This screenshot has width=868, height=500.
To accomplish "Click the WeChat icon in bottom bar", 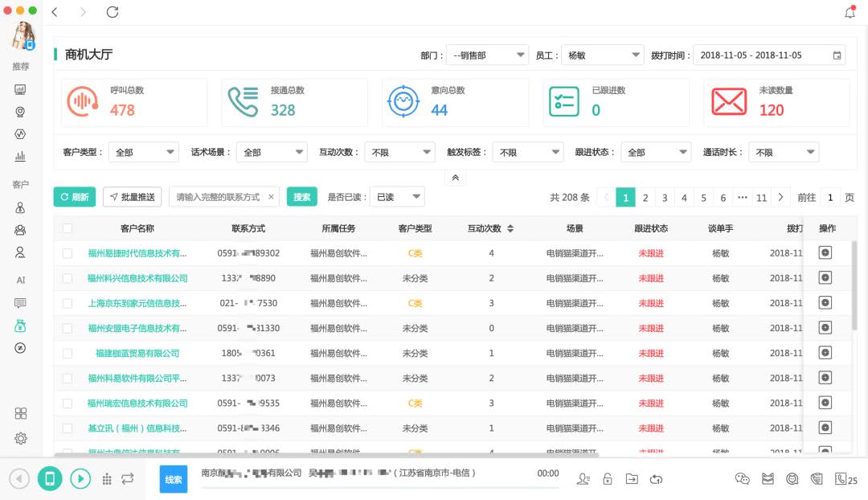I will coord(742,478).
